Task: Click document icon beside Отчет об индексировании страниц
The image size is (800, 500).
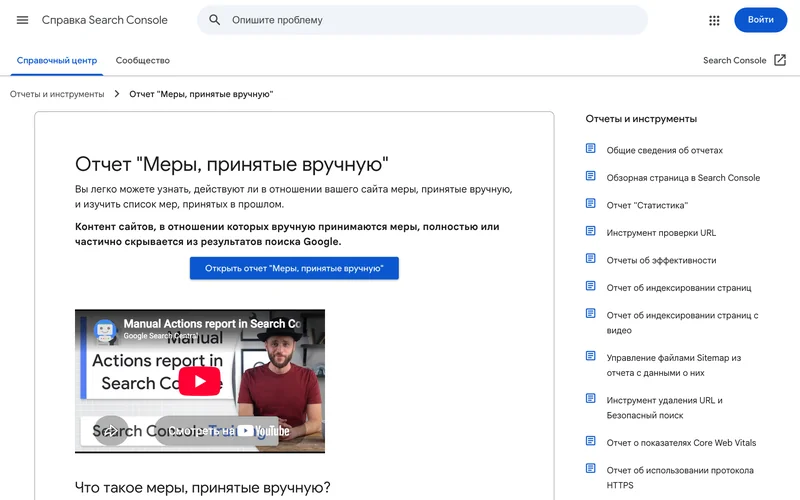Action: point(591,286)
